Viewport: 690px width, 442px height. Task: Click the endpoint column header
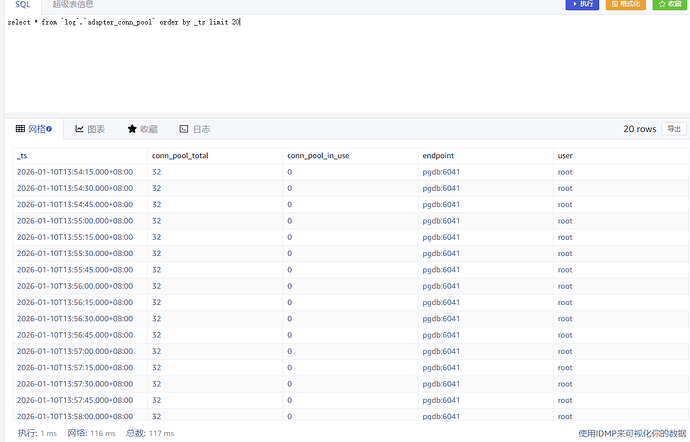point(440,156)
